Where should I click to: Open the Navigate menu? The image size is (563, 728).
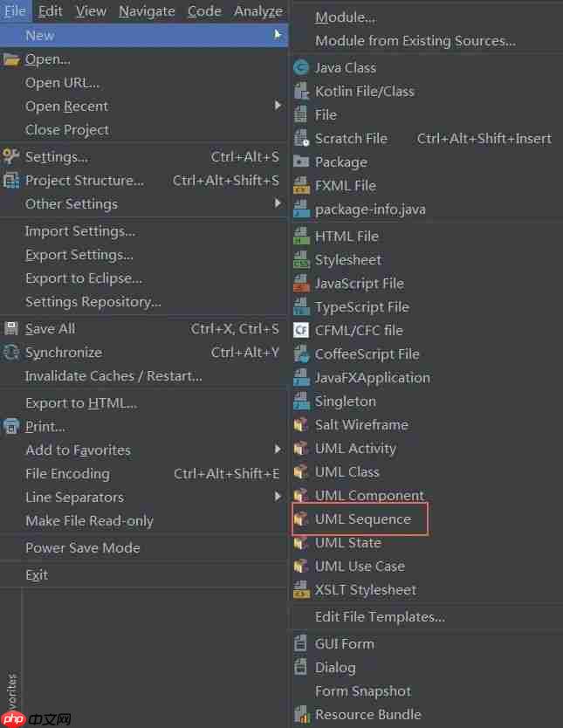pyautogui.click(x=147, y=11)
